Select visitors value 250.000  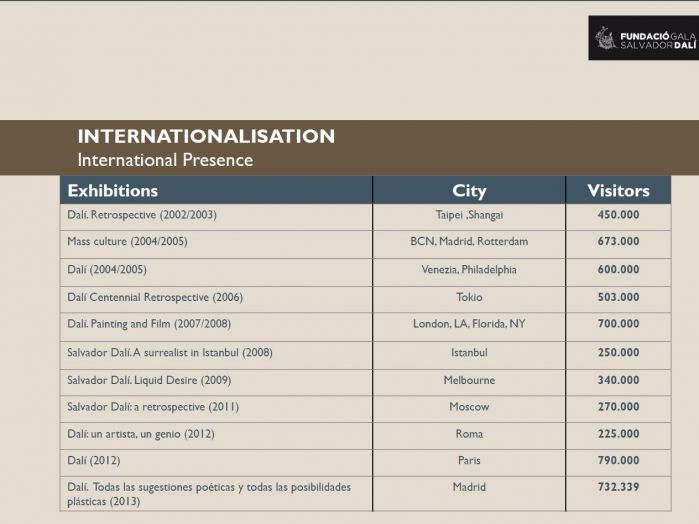coord(618,352)
